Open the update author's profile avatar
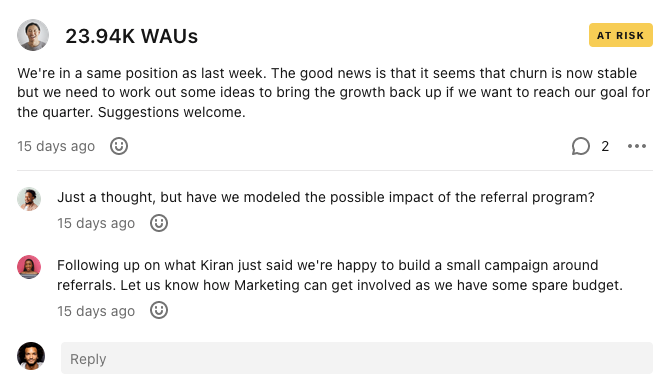Screen dimensions: 665x390 point(33,35)
